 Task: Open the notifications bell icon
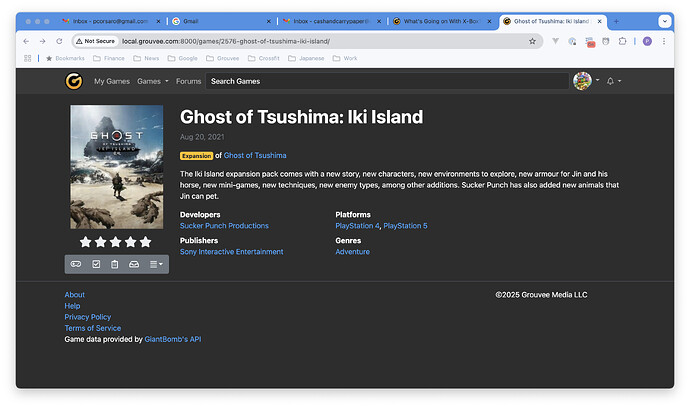[x=610, y=81]
